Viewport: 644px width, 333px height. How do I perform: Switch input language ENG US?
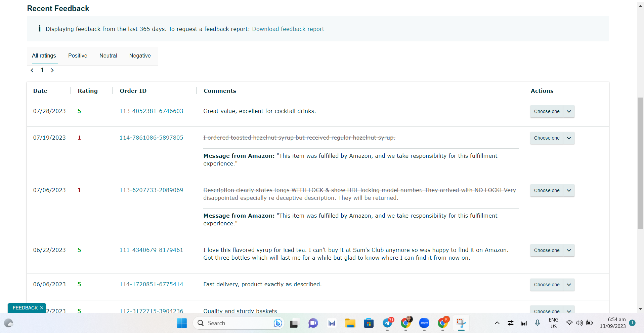[553, 323]
